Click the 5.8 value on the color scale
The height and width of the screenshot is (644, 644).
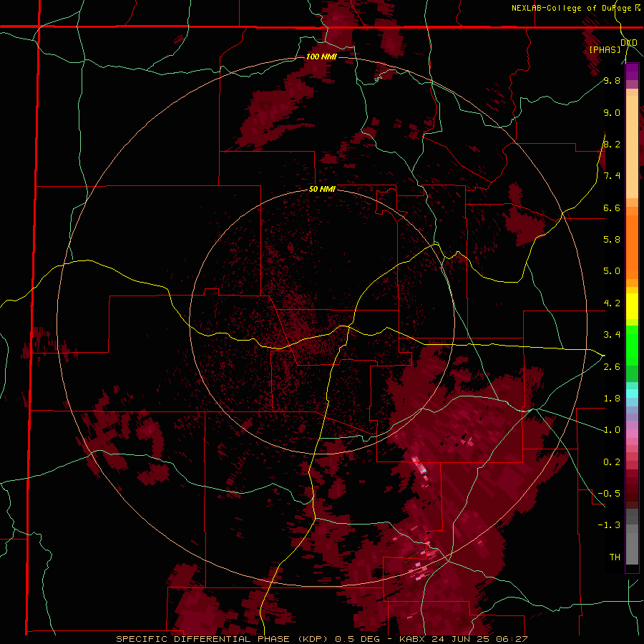pos(612,240)
